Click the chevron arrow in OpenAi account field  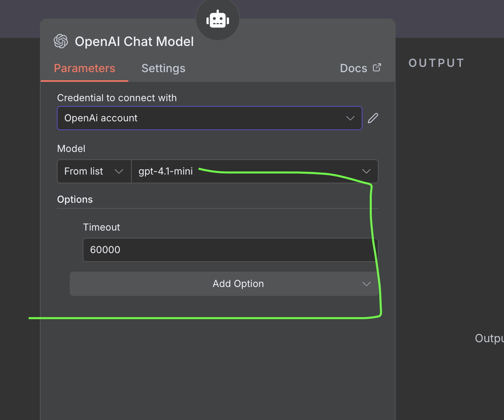pyautogui.click(x=350, y=119)
